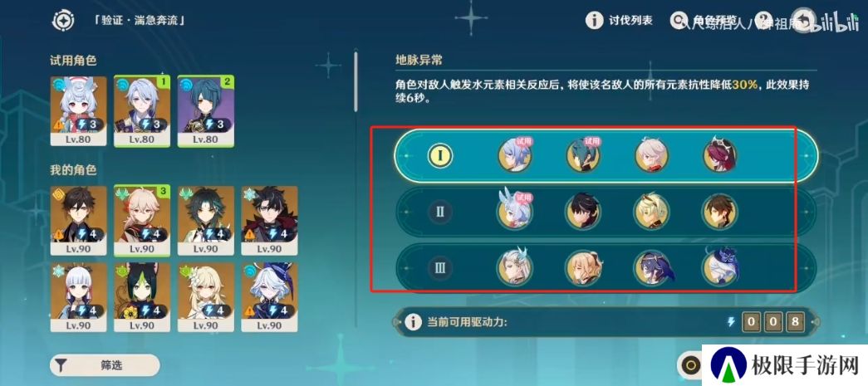The image size is (868, 386).
Task: Select the trial Sigewinne character card
Action: (78, 111)
